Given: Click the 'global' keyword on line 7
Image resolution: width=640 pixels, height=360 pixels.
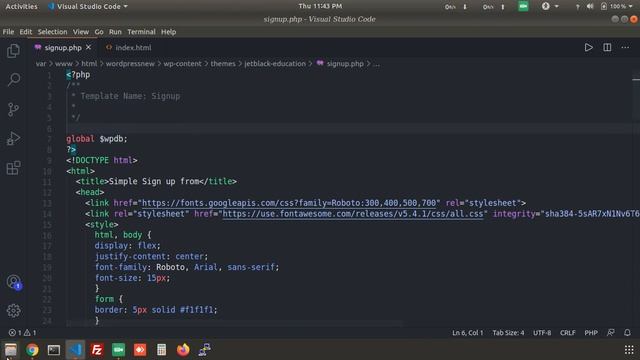Looking at the screenshot, I should [80, 139].
